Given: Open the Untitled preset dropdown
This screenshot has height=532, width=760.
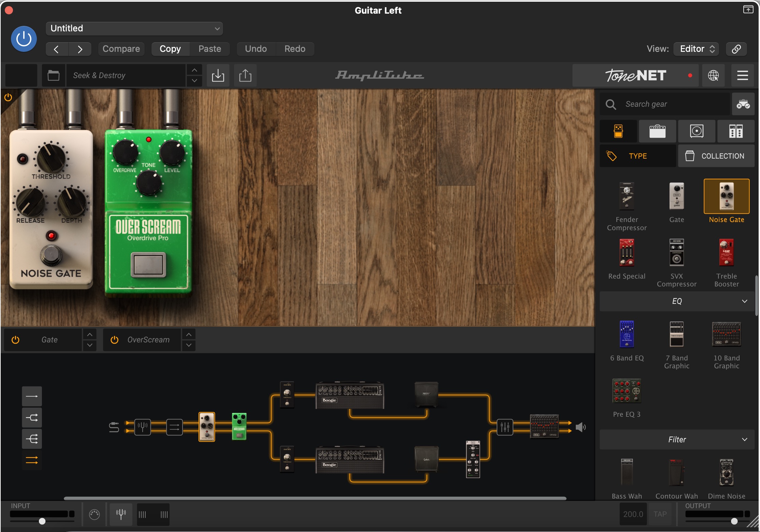Looking at the screenshot, I should (x=134, y=28).
